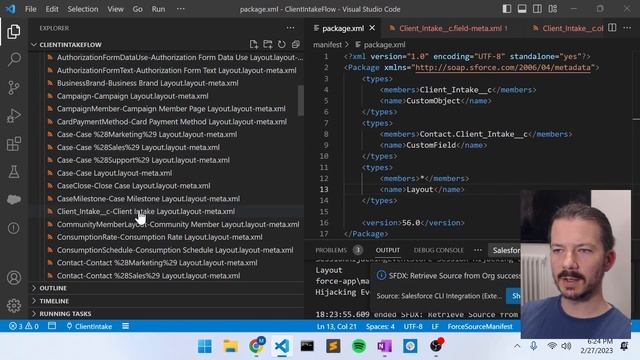The height and width of the screenshot is (360, 640).
Task: Toggle the bottom panel layout icon
Action: (x=522, y=9)
